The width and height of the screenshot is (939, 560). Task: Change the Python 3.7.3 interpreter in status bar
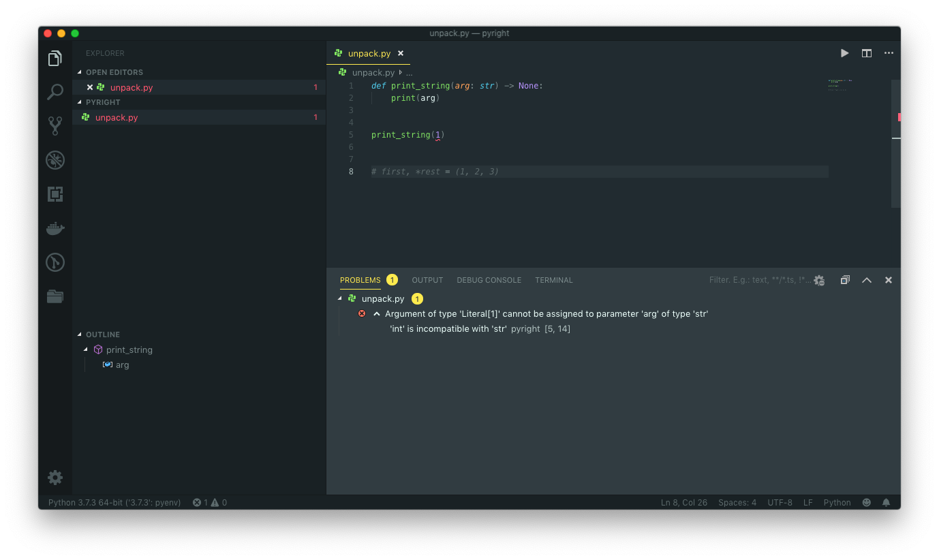click(x=112, y=502)
